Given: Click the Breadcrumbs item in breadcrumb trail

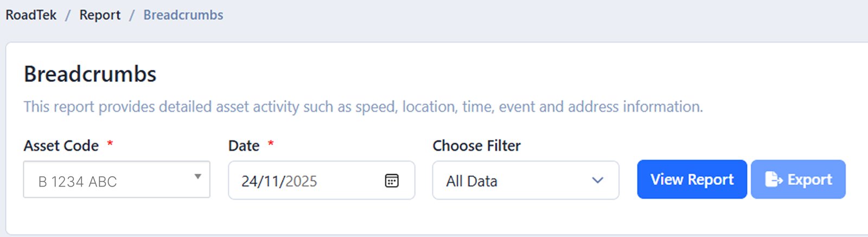Looking at the screenshot, I should click(183, 15).
